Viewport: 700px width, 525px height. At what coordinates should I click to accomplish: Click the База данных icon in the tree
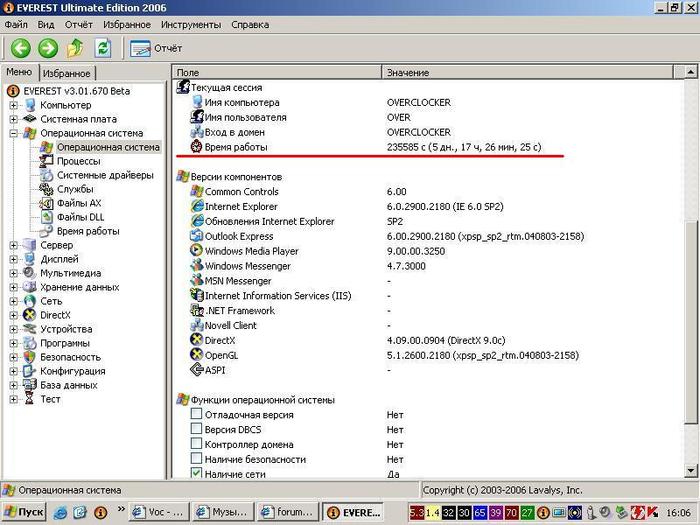[29, 385]
